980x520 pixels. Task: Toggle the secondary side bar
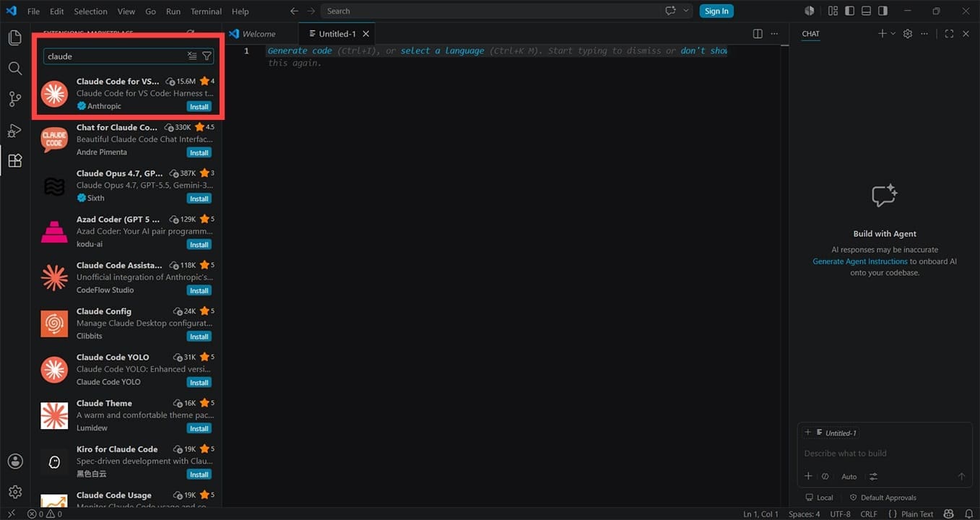(883, 11)
